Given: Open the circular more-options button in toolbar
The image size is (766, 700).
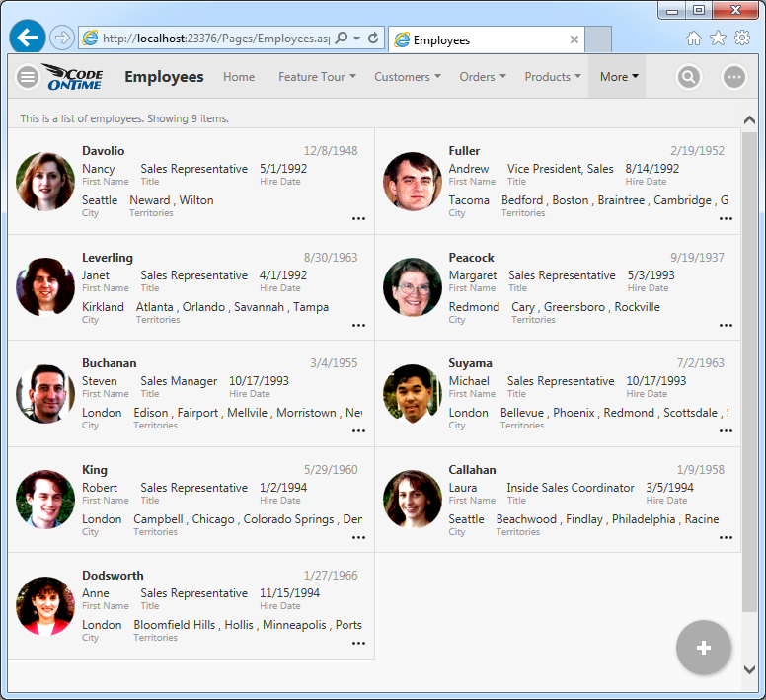Looking at the screenshot, I should click(733, 77).
